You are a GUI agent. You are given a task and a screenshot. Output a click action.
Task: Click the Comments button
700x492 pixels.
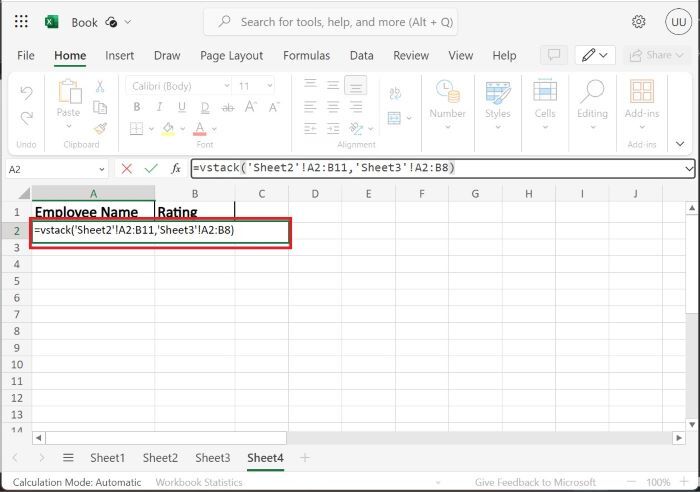(554, 55)
